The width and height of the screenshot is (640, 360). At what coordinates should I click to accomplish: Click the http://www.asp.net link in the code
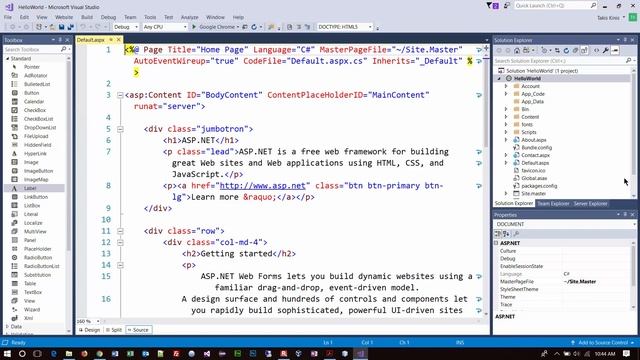point(262,186)
